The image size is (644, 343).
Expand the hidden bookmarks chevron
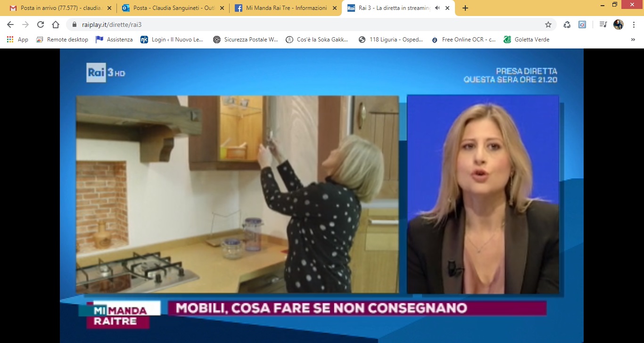click(x=633, y=40)
